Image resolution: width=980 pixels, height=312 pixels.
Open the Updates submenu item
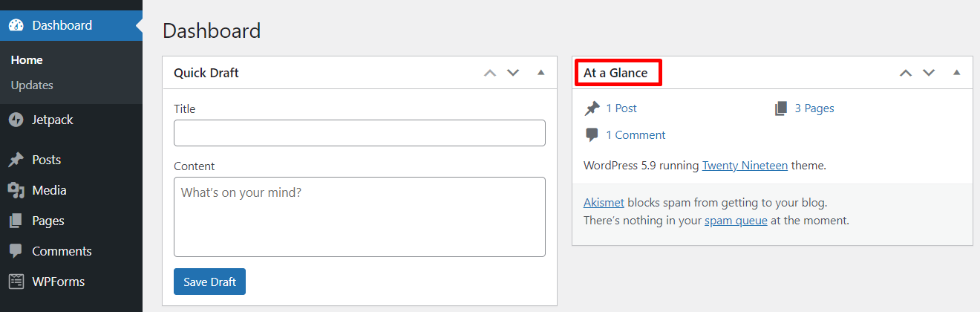pyautogui.click(x=32, y=85)
